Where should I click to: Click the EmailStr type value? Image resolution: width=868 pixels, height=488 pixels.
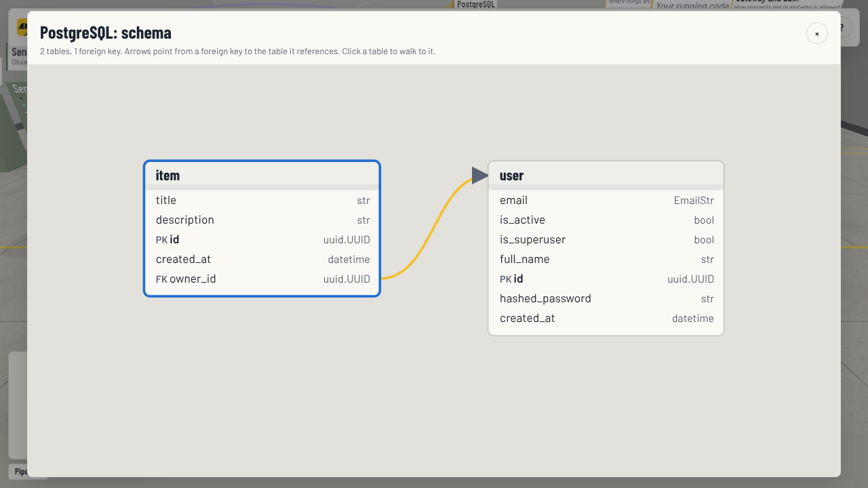tap(694, 201)
